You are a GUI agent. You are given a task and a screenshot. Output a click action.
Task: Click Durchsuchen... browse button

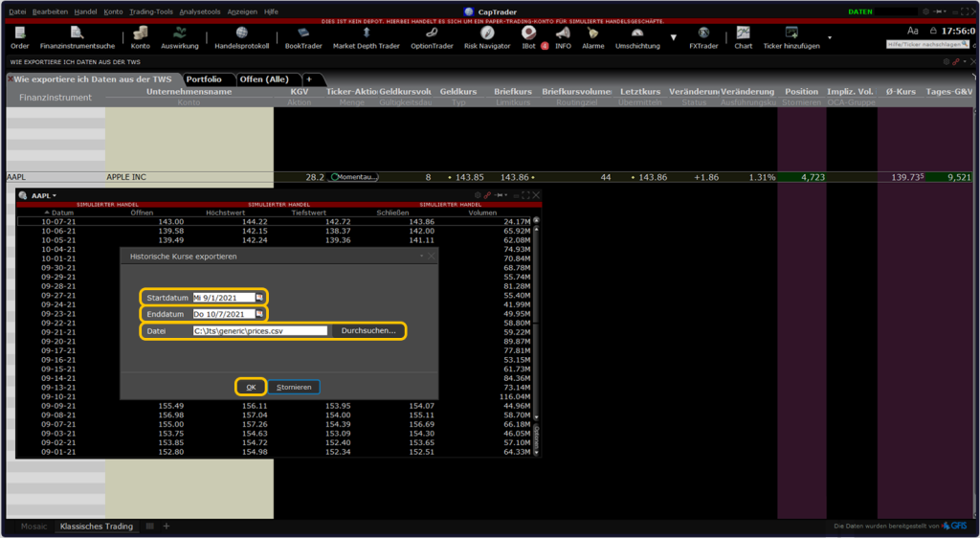pos(368,330)
